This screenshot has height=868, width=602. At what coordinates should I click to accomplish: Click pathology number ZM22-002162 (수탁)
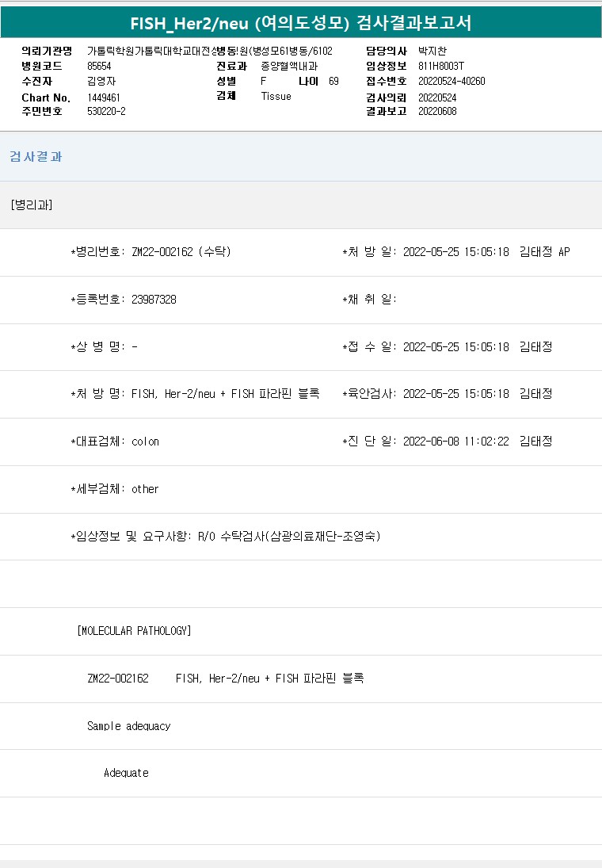tap(181, 252)
